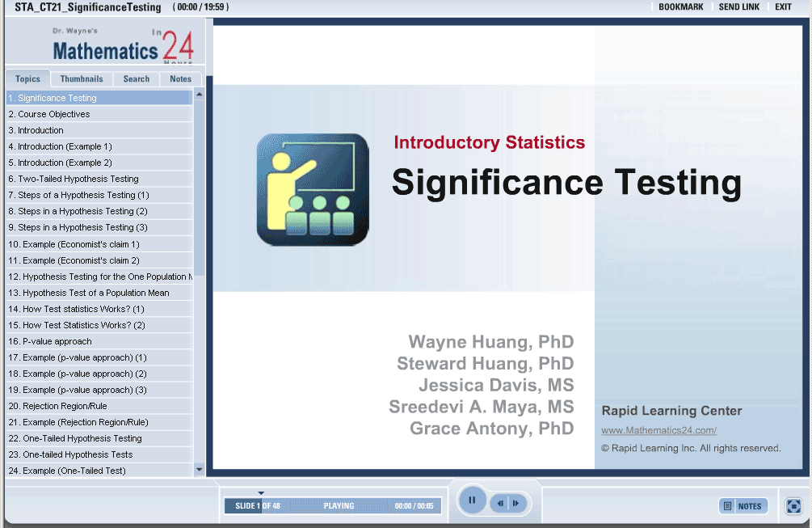Open the Search tab
Image resolution: width=812 pixels, height=528 pixels.
click(137, 79)
